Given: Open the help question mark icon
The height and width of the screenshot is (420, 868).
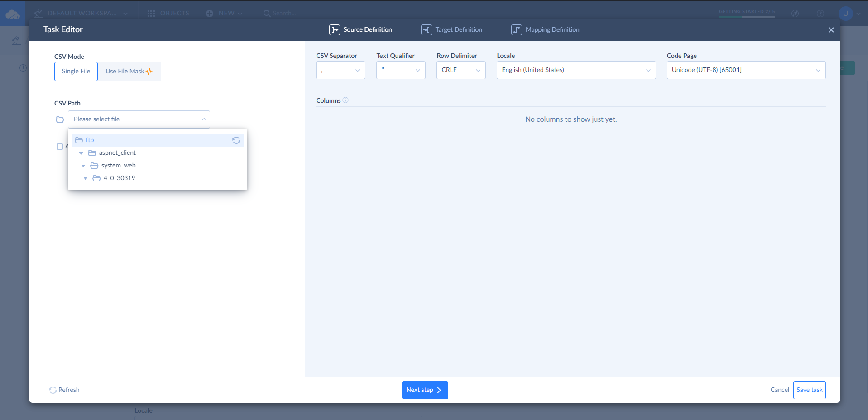Looking at the screenshot, I should click(820, 14).
